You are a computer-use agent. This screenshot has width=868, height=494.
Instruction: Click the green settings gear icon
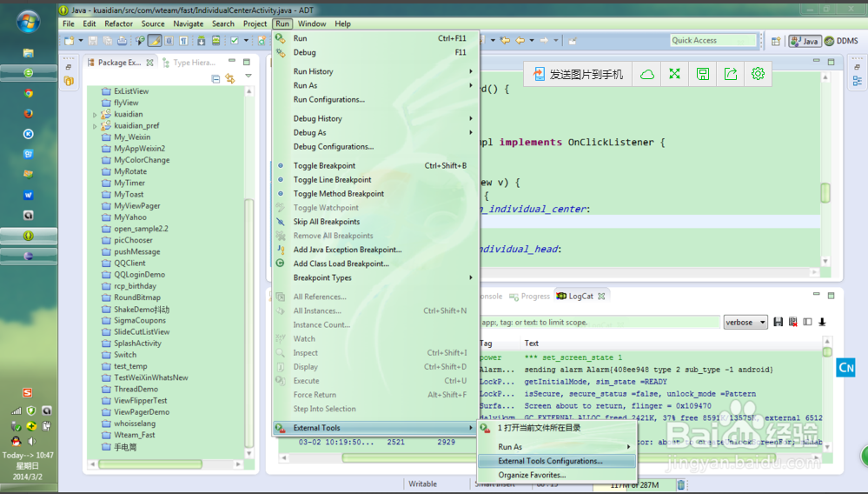(758, 74)
